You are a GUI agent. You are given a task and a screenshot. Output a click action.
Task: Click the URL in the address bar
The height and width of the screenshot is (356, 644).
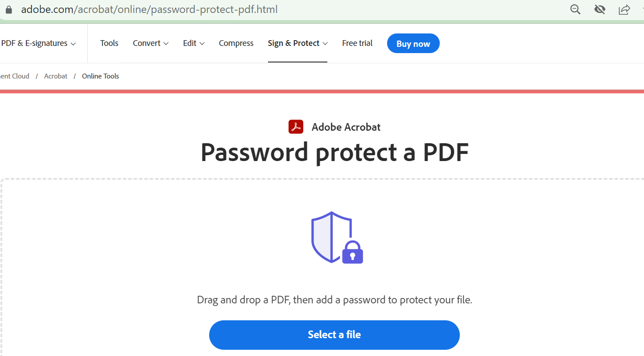[149, 9]
